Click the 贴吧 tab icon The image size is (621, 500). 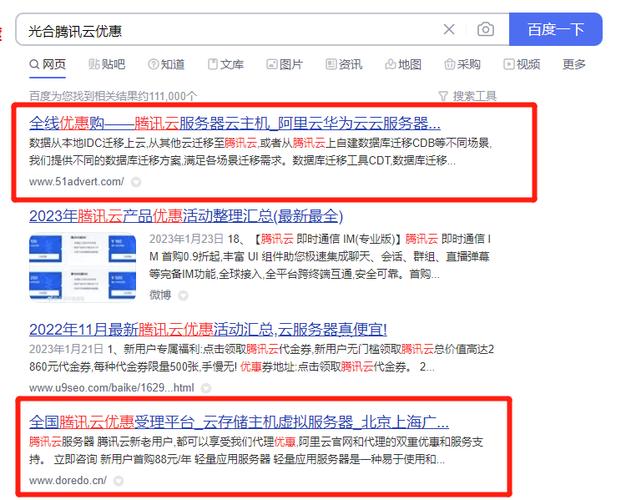click(94, 64)
